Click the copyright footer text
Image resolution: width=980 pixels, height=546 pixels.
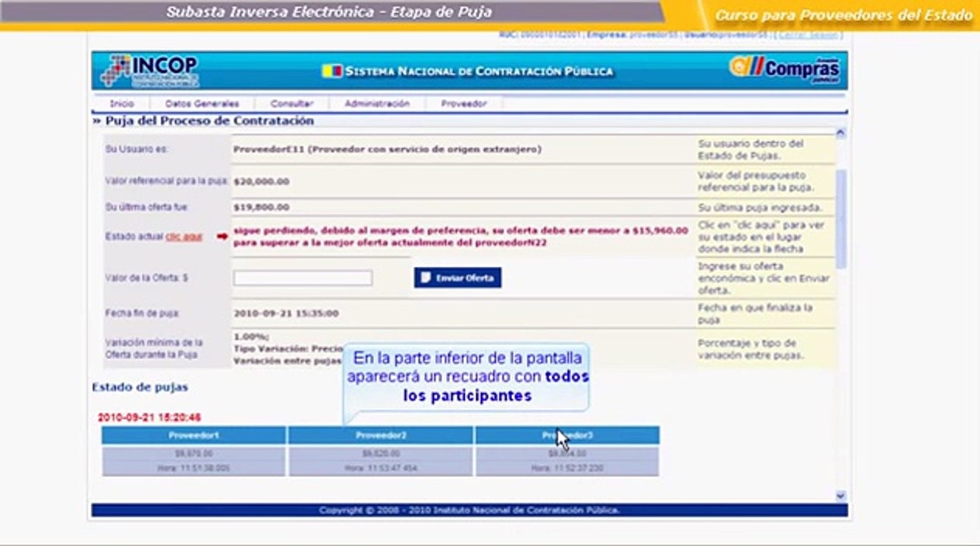tap(469, 510)
